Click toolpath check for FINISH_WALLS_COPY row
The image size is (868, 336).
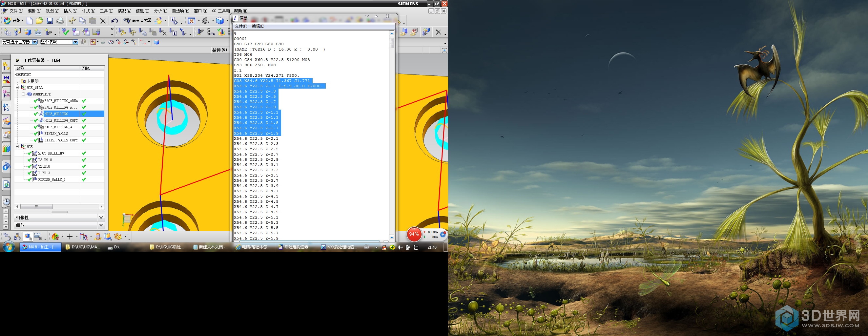[84, 140]
